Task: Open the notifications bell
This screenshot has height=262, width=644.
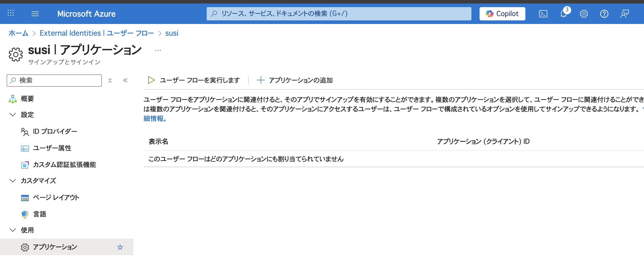Action: pyautogui.click(x=563, y=14)
